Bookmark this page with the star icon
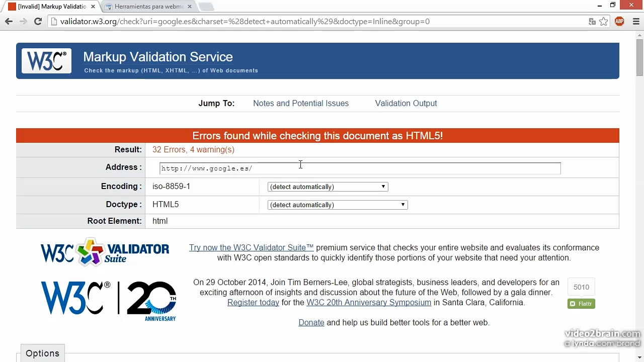 [x=604, y=22]
